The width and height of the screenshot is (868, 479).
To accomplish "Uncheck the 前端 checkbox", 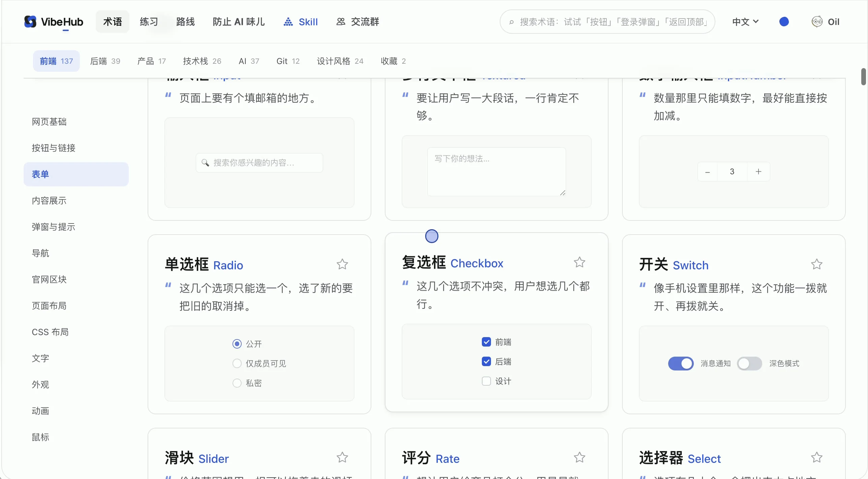I will 486,342.
